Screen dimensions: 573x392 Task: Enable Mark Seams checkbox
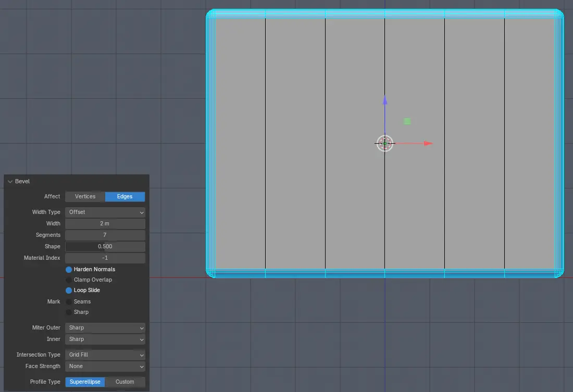[x=69, y=302]
